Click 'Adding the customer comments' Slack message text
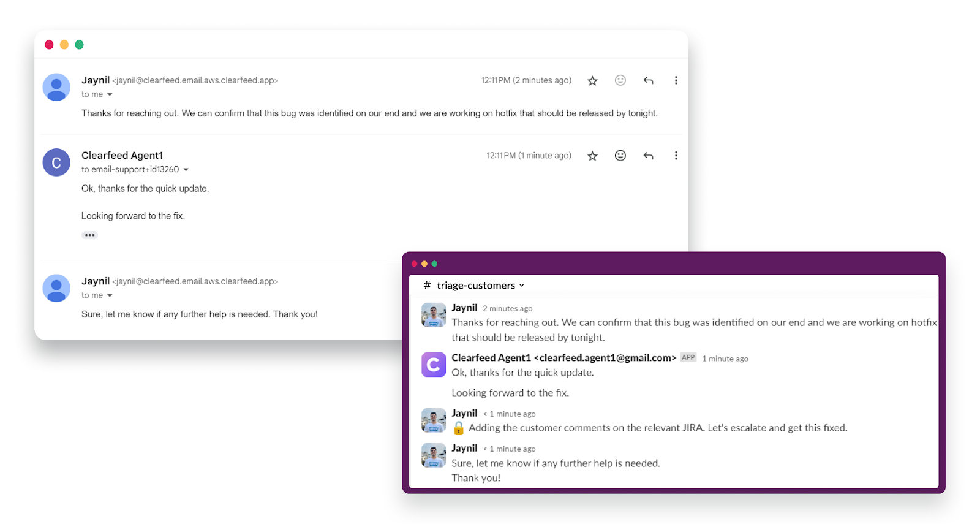Viewport: 980px width, 524px height. tap(658, 428)
